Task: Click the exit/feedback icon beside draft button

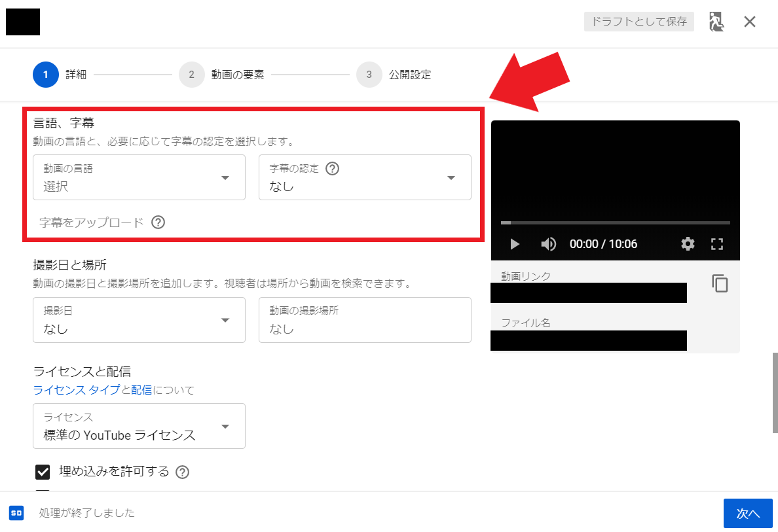Action: point(716,22)
